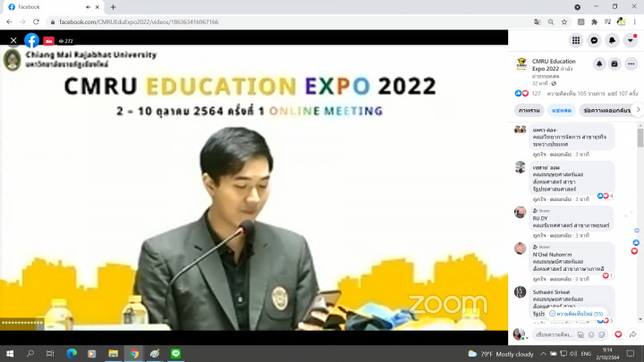Open the LINE app from taskbar

[x=175, y=353]
